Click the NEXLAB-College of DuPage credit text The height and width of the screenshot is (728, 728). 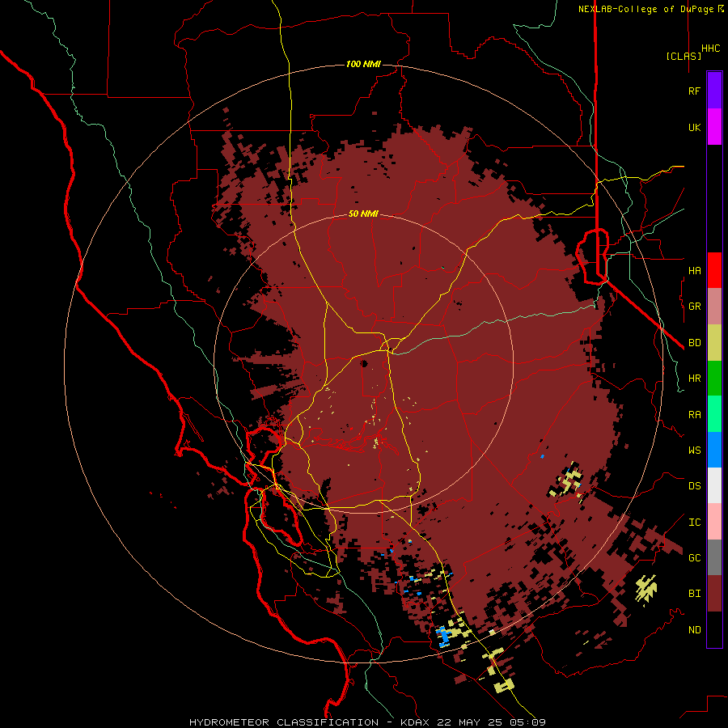[645, 9]
